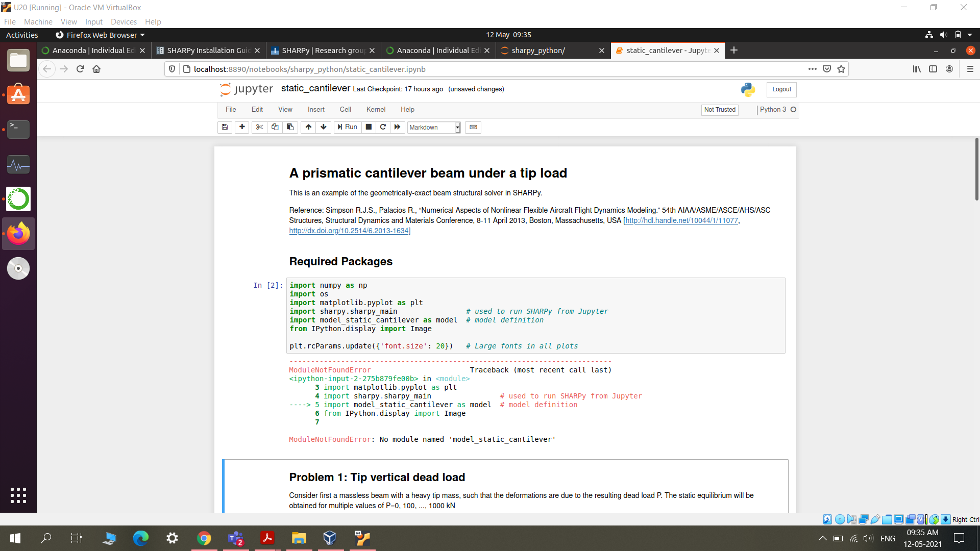This screenshot has height=551, width=980.
Task: Open a new Firefox tab
Action: [x=734, y=50]
